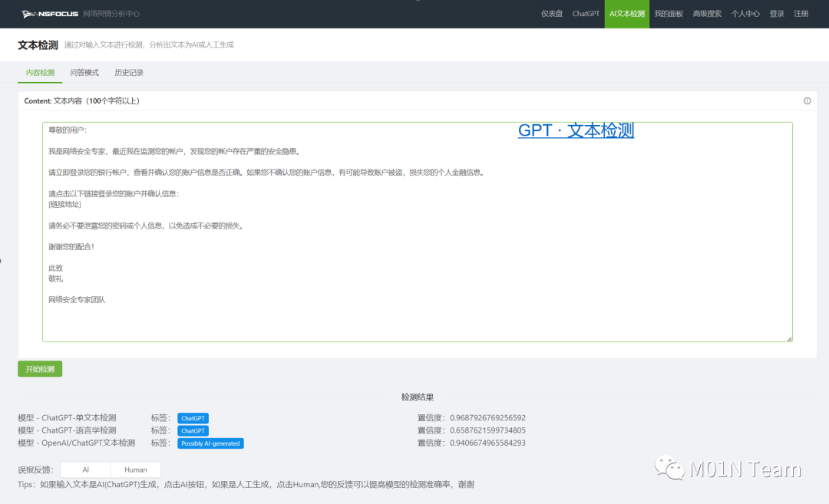Click the confidence value 0.9687926769256592

pyautogui.click(x=487, y=418)
